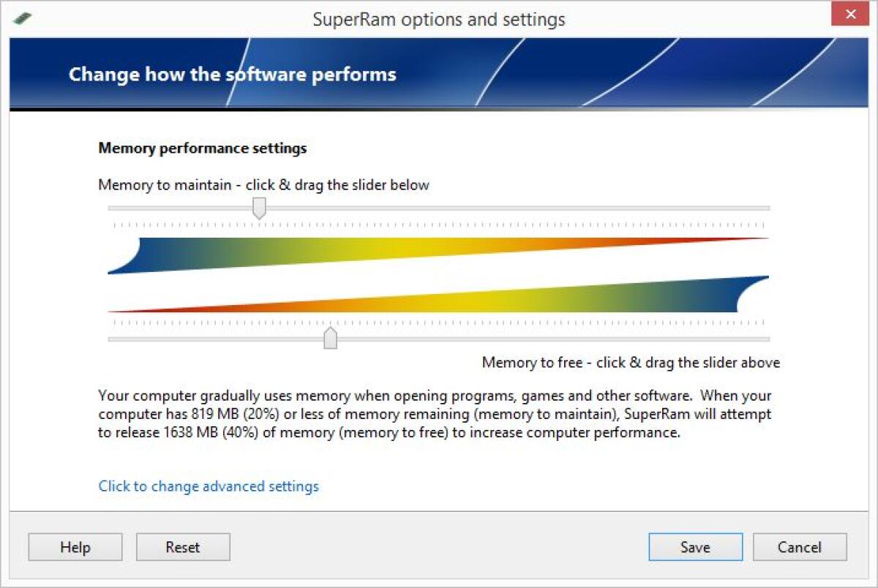878x588 pixels.
Task: Click the SuperRam options and settings title
Action: pyautogui.click(x=440, y=20)
